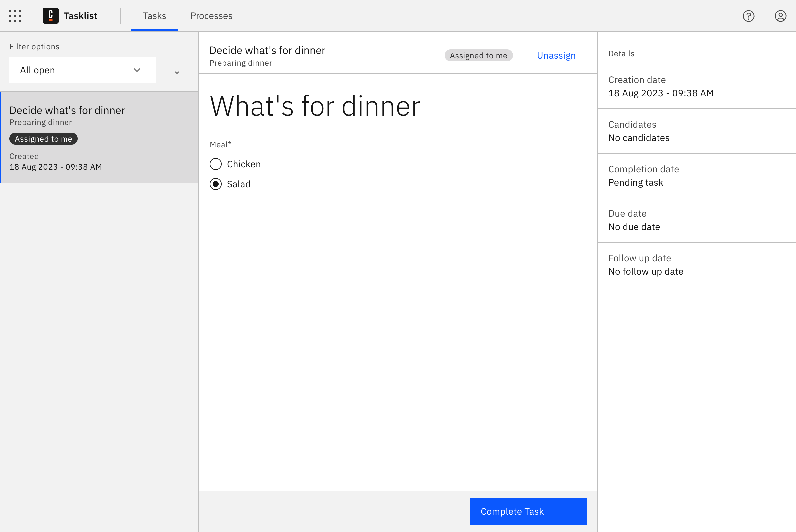Click the Meal field label
The image size is (796, 532).
[x=220, y=144]
